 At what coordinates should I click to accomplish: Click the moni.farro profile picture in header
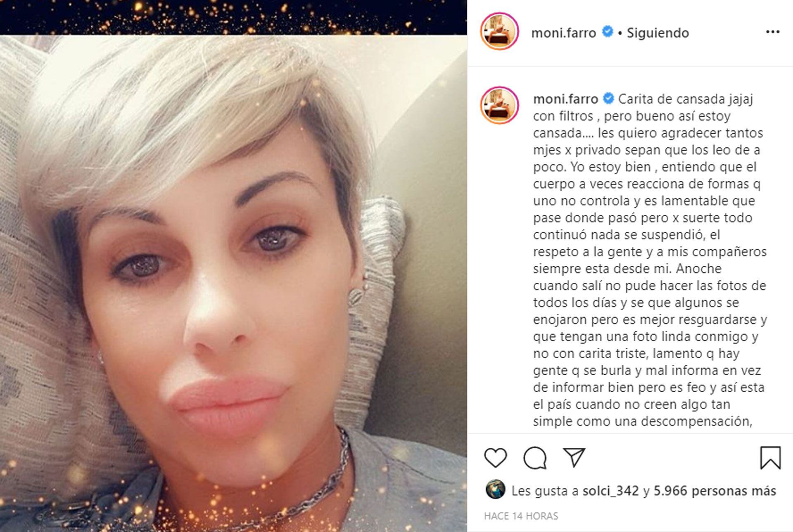point(499,32)
